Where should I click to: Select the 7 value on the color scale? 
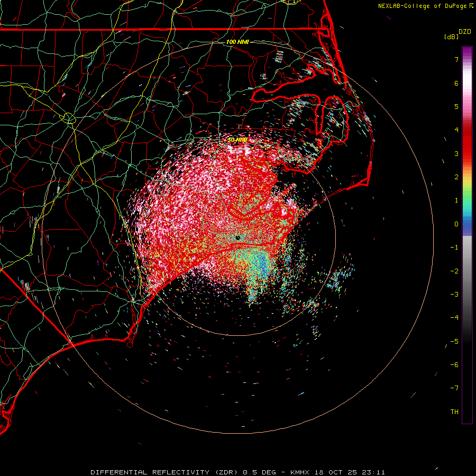coord(456,59)
